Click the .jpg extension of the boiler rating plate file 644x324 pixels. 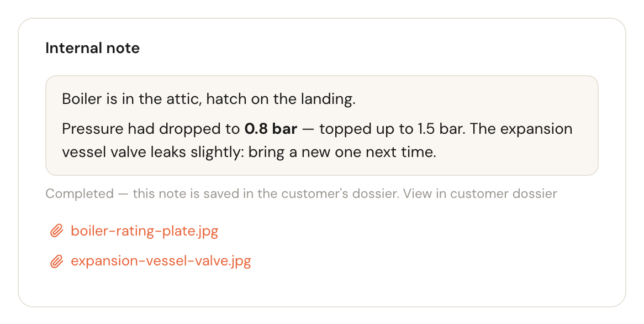[x=207, y=232]
